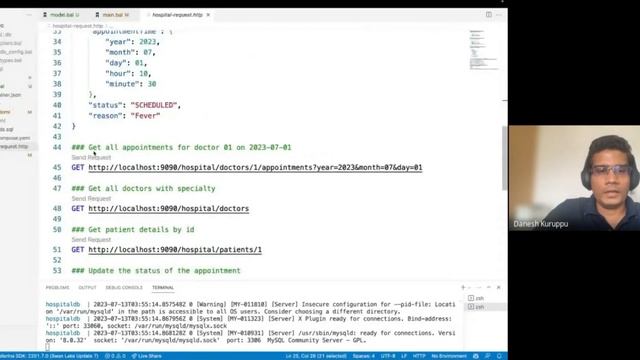The height and width of the screenshot is (360, 640).
Task: Open the doctors/1/appointments URL on line 45
Action: [255, 167]
